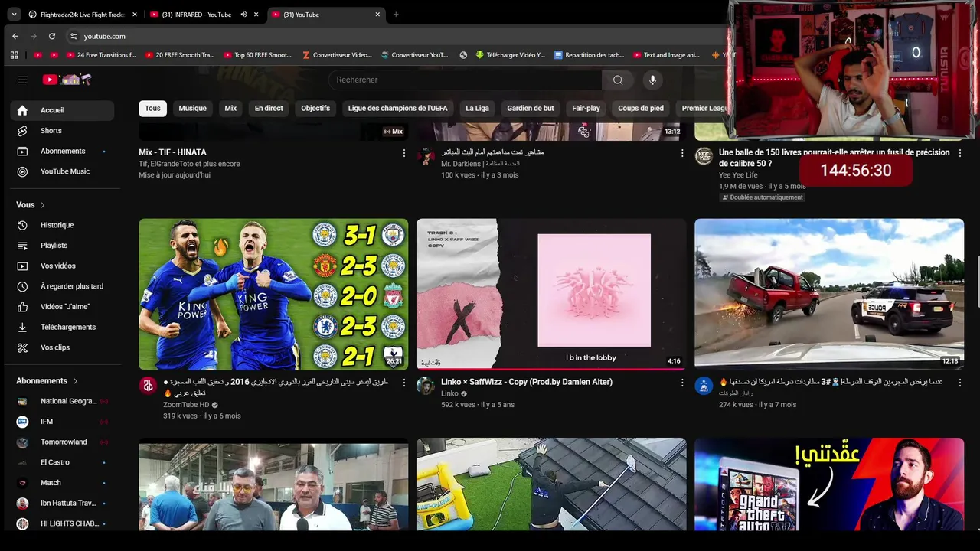Select the Objectifs filter chip

[x=315, y=109]
